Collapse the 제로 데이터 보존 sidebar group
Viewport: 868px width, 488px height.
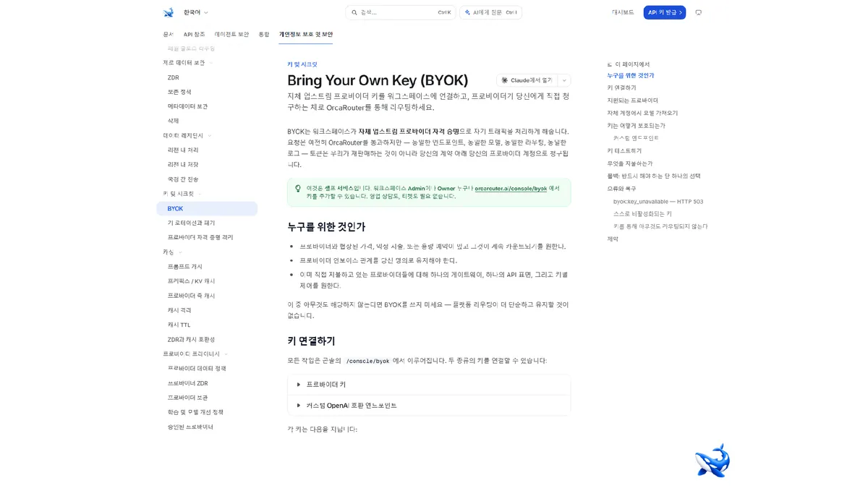pyautogui.click(x=187, y=63)
